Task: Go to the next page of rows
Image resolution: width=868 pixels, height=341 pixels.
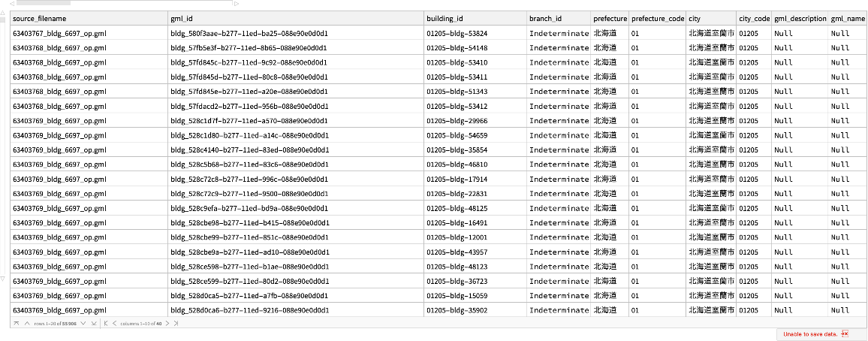Action: point(83,323)
